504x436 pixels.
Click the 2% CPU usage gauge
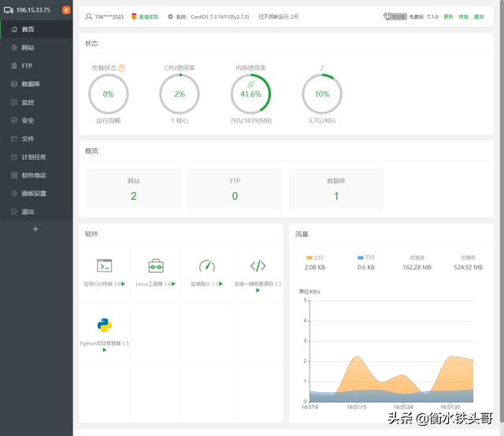tap(180, 94)
